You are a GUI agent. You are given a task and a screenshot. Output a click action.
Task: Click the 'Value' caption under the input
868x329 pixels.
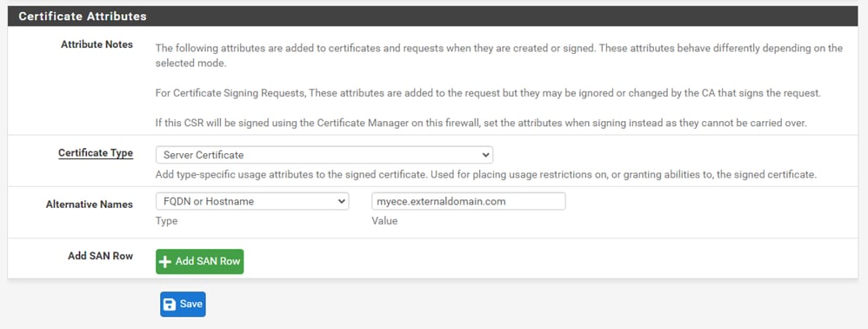(x=384, y=221)
